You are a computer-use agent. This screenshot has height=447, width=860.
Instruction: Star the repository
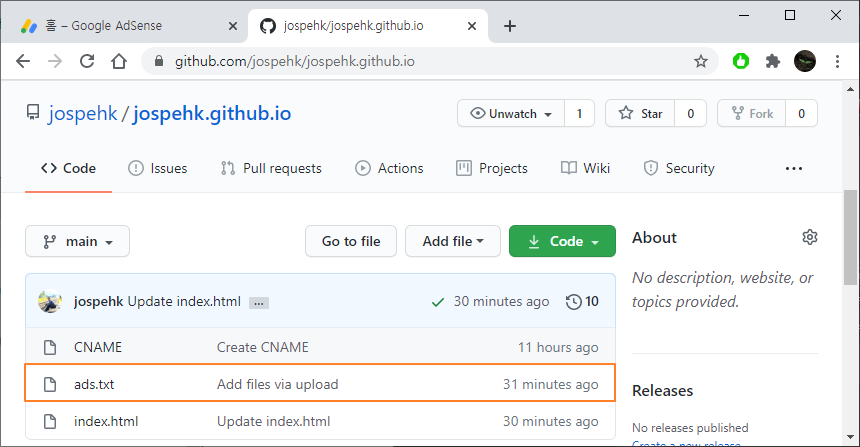coord(640,114)
